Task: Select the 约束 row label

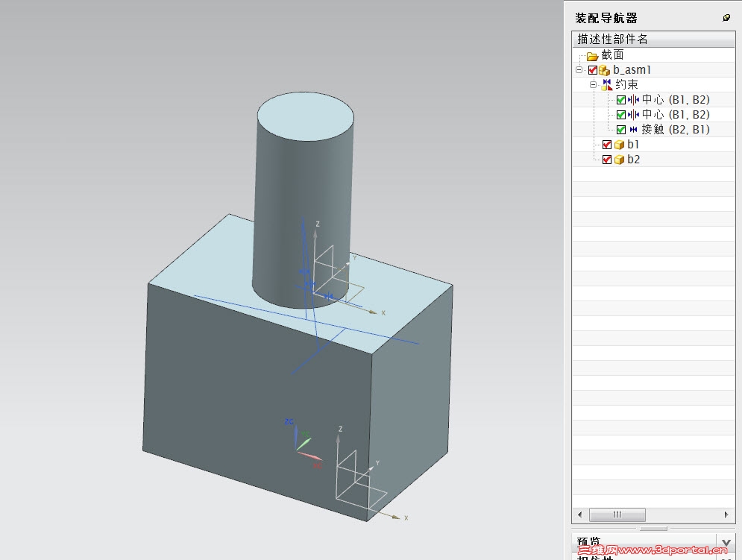Action: pyautogui.click(x=626, y=85)
